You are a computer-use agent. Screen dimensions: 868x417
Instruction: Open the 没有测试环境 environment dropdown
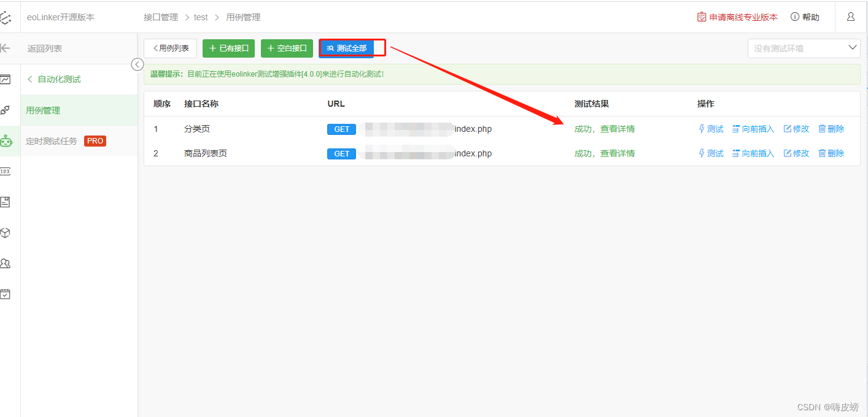(804, 48)
